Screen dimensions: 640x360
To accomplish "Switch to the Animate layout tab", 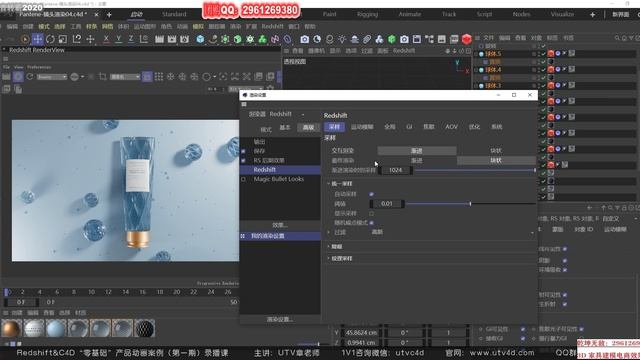I will click(x=409, y=14).
